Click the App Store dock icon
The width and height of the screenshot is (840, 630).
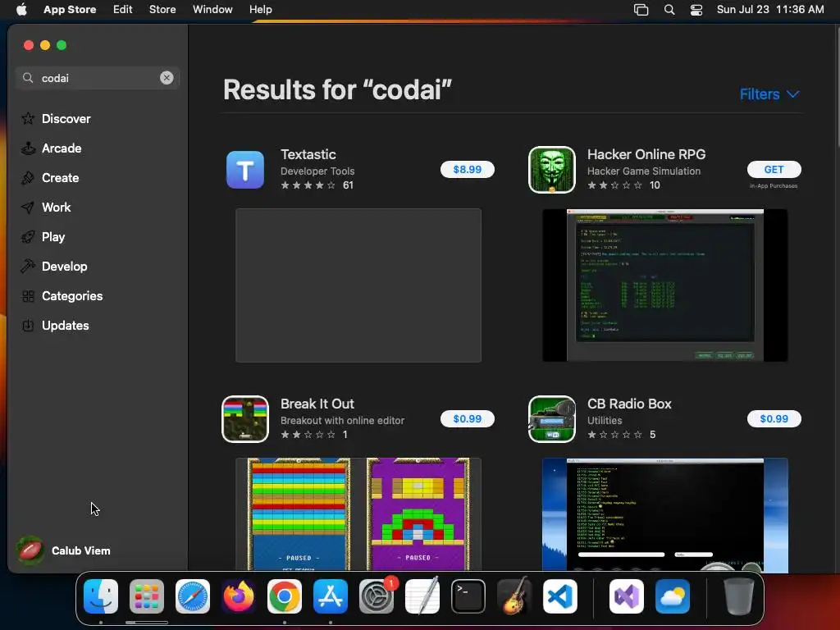331,596
